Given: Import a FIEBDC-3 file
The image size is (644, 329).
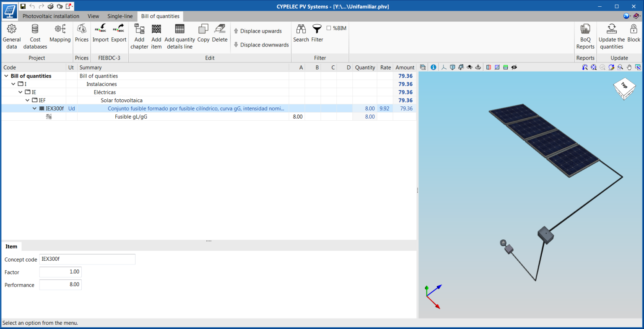Looking at the screenshot, I should click(100, 35).
